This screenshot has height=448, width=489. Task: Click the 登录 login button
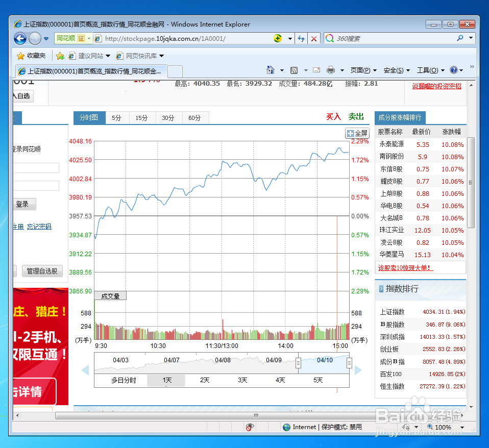click(24, 204)
